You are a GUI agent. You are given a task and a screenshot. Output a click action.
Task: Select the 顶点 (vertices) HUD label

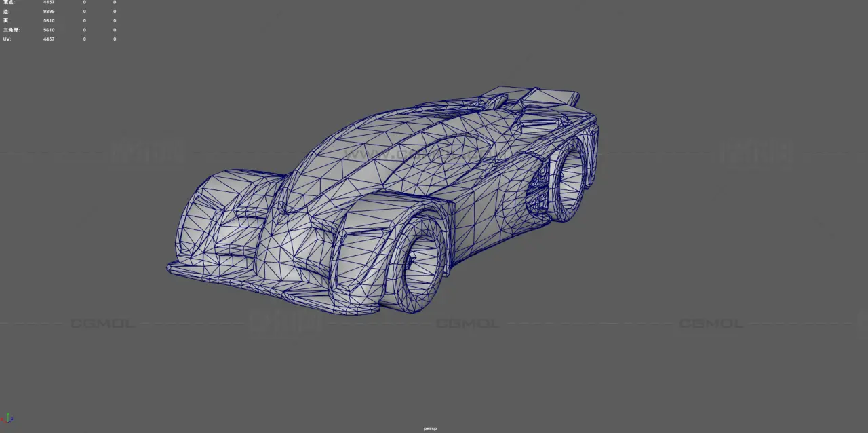point(8,3)
